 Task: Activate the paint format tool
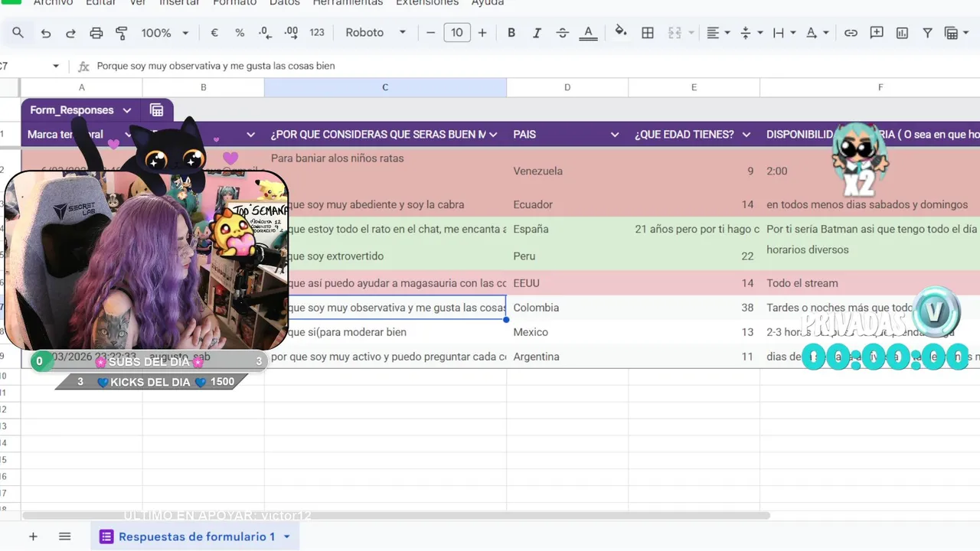[121, 33]
